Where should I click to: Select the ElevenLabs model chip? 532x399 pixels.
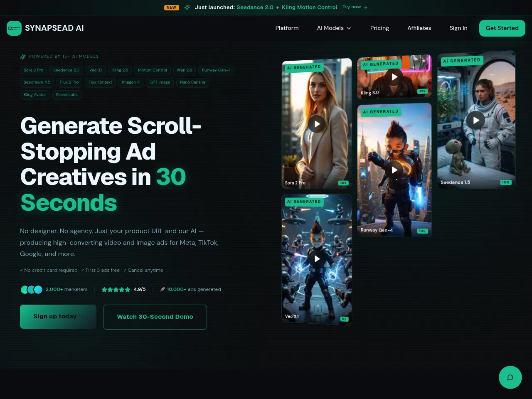click(x=67, y=95)
